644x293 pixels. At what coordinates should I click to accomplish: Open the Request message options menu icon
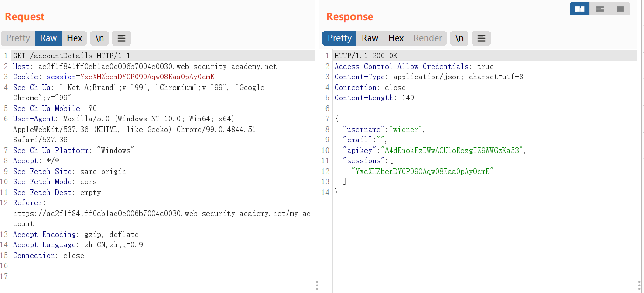point(121,38)
